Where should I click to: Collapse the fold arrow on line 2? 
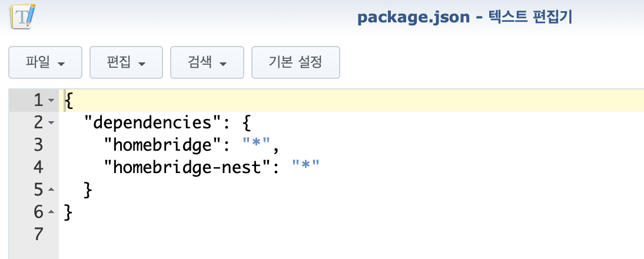click(51, 122)
